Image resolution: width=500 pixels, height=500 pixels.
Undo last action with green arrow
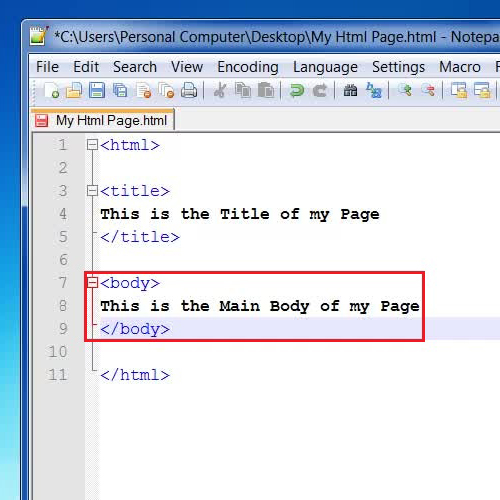coord(296,90)
